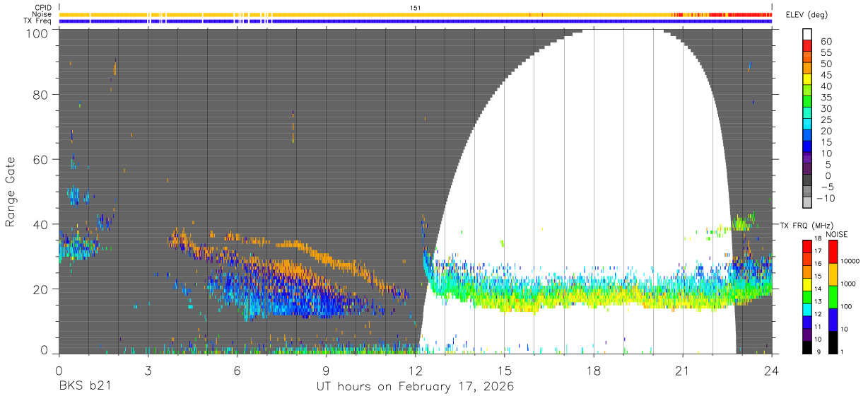Click x-axis hour tick label 12
868x401 pixels.
coord(415,370)
